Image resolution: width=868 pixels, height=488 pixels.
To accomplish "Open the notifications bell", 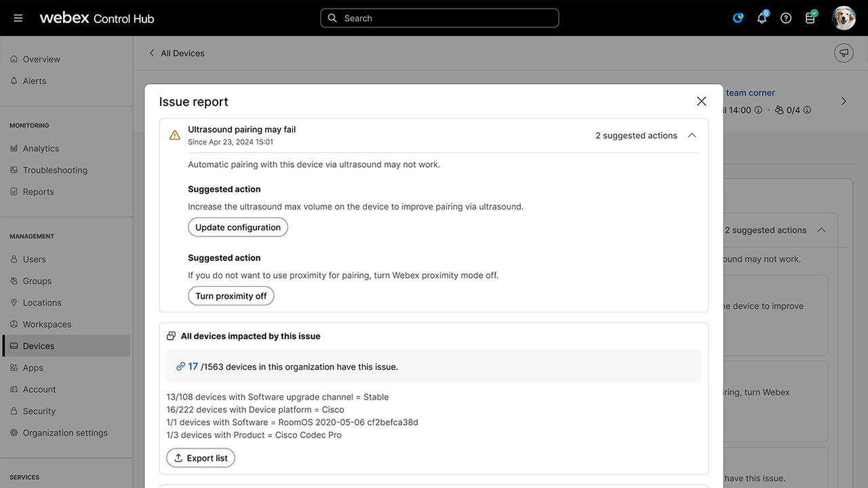I will 762,18.
